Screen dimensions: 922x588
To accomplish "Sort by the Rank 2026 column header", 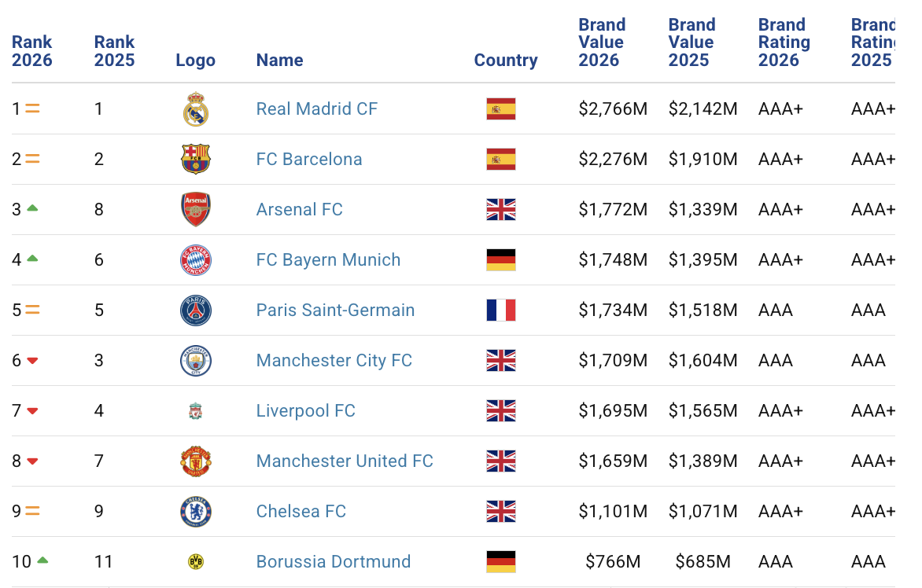I will 32,51.
